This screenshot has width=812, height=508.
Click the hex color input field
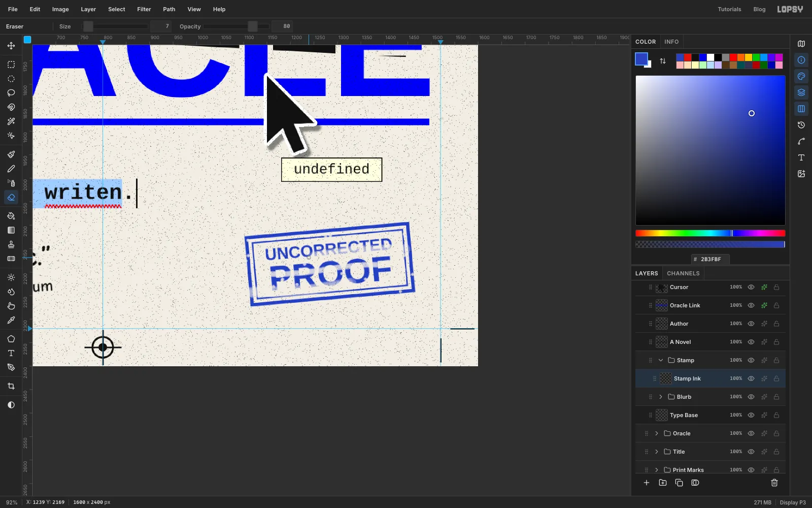pyautogui.click(x=710, y=259)
